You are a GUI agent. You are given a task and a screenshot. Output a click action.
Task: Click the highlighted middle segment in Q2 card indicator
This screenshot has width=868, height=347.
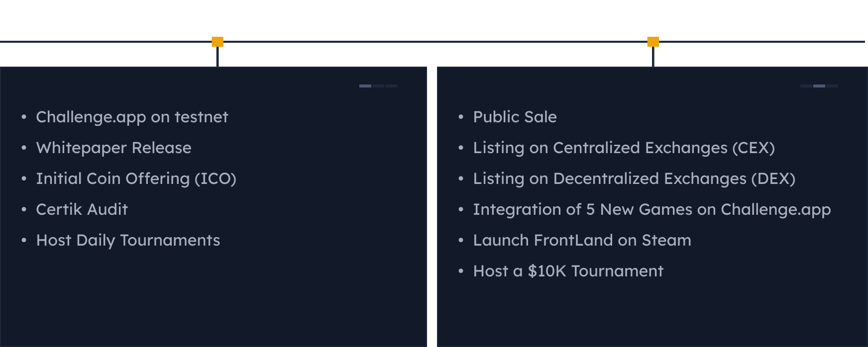(x=819, y=86)
